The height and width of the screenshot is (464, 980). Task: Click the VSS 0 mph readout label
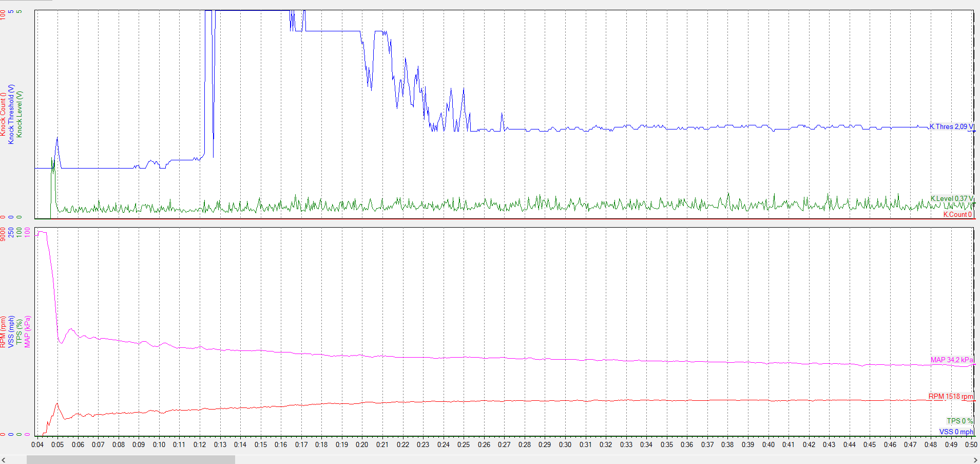(956, 432)
